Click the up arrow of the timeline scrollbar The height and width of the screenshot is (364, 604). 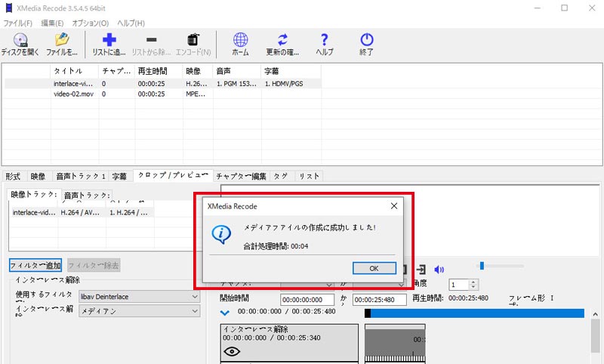coord(596,315)
